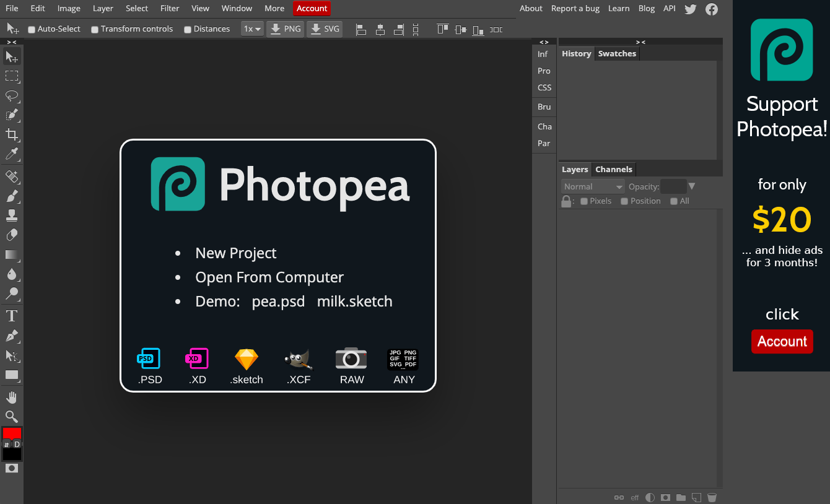Viewport: 830px width, 504px height.
Task: Toggle Transform controls checkbox
Action: click(x=95, y=29)
